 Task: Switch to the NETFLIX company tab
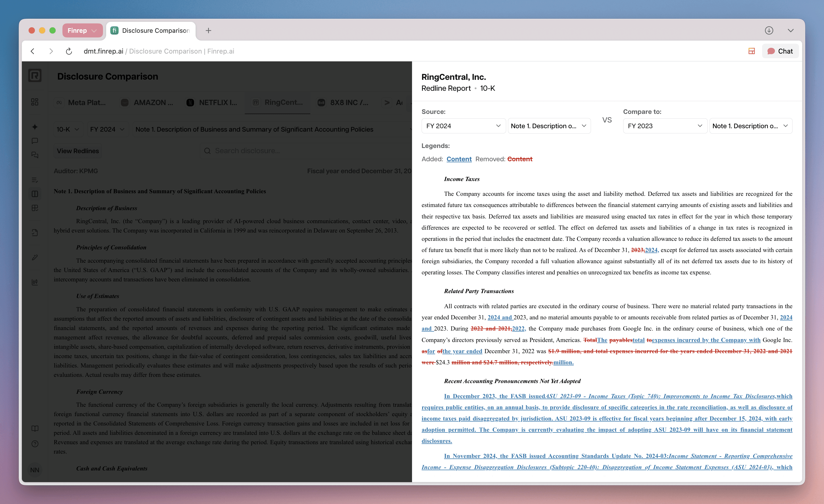pyautogui.click(x=212, y=103)
